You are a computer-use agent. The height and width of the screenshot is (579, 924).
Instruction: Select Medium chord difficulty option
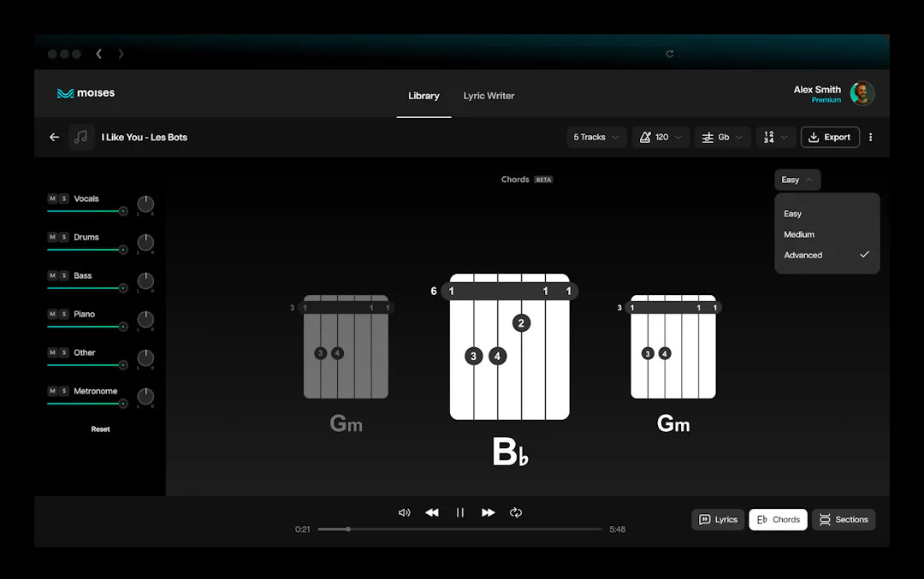[826, 234]
